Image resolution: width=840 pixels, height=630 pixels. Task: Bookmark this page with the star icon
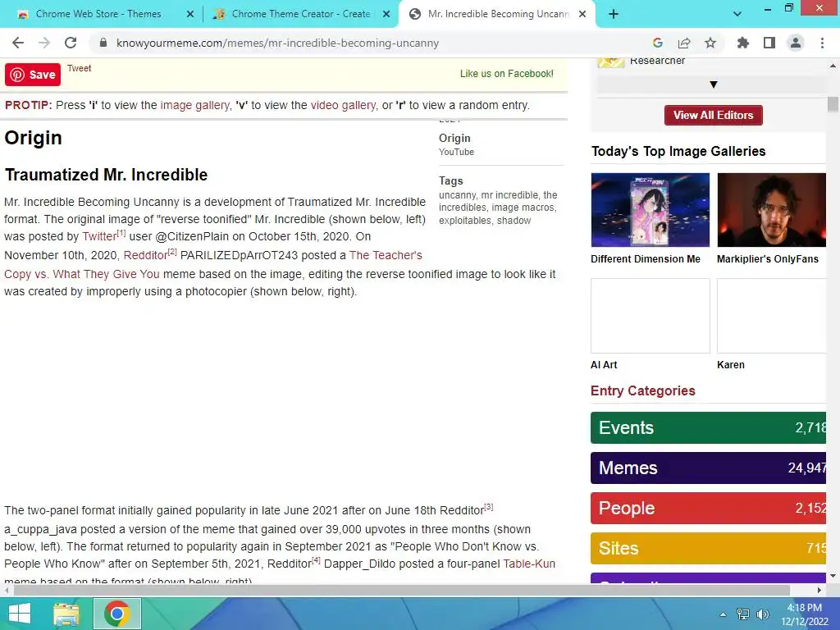pyautogui.click(x=710, y=43)
